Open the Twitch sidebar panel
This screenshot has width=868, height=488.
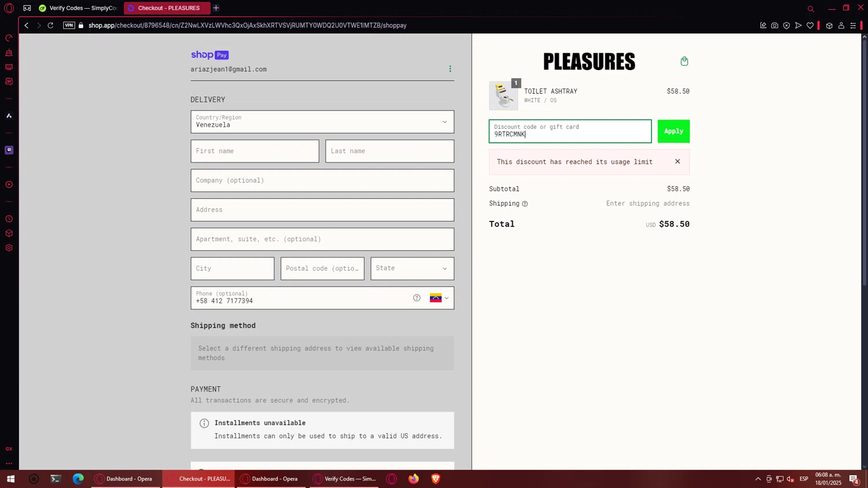pyautogui.click(x=9, y=150)
